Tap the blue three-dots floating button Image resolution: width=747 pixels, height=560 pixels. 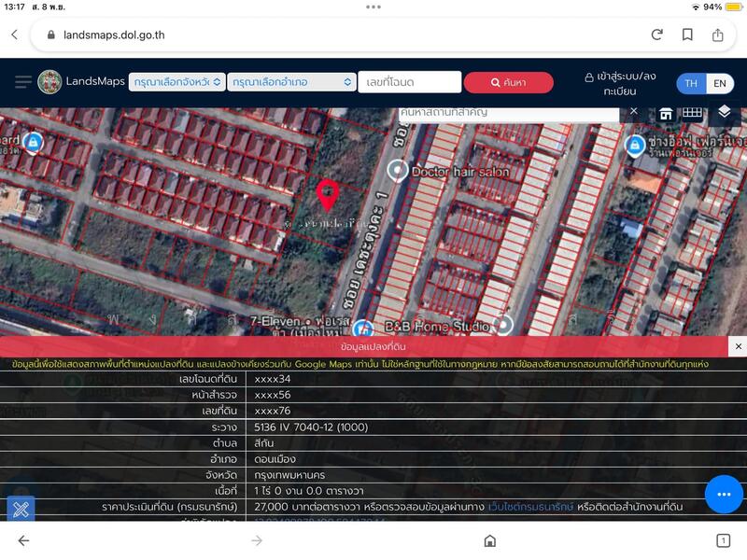pos(724,494)
